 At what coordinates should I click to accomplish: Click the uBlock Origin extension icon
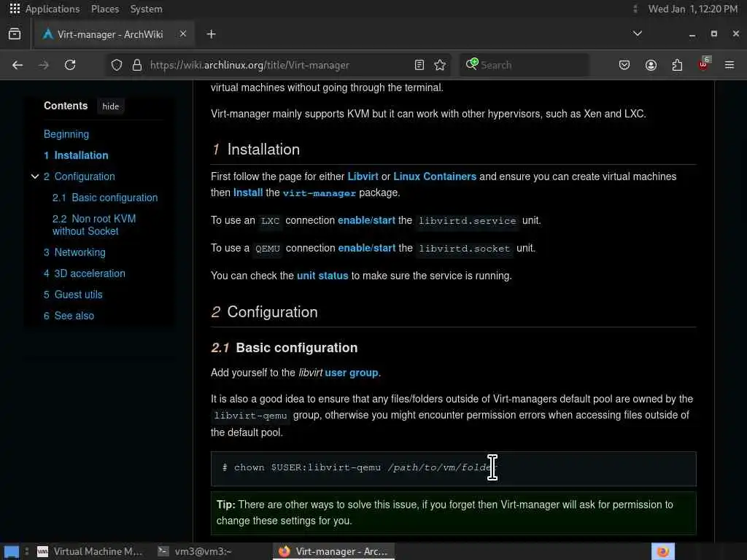pyautogui.click(x=704, y=64)
